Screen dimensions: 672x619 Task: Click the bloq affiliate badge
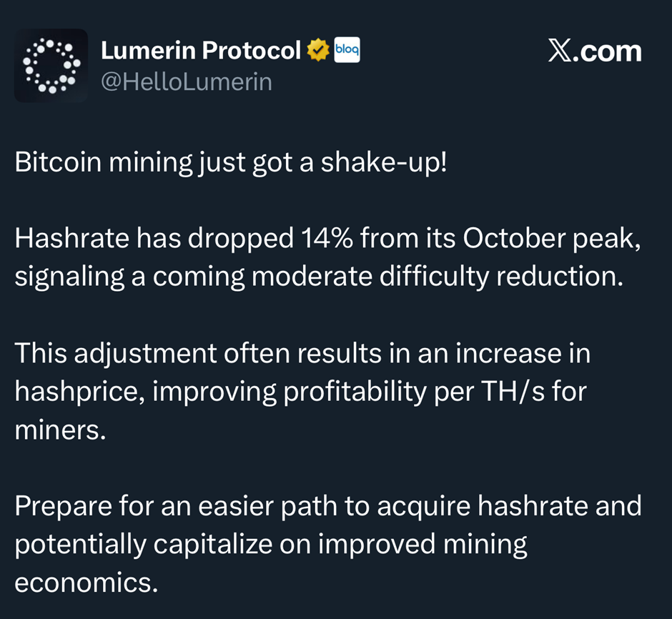[x=347, y=50]
